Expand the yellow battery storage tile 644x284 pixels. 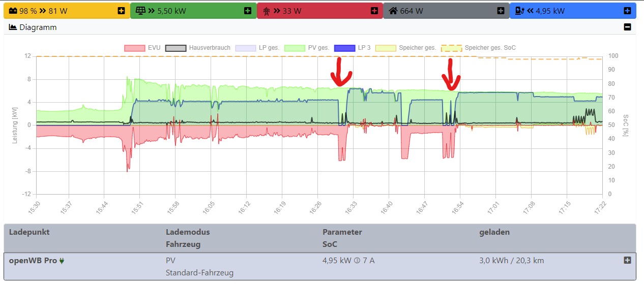[x=121, y=11]
